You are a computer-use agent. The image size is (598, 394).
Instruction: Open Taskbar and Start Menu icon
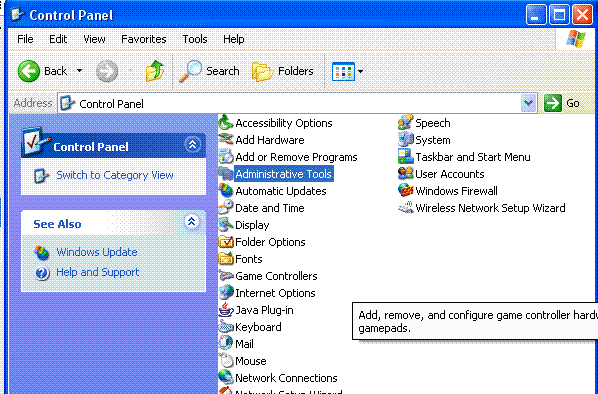405,157
